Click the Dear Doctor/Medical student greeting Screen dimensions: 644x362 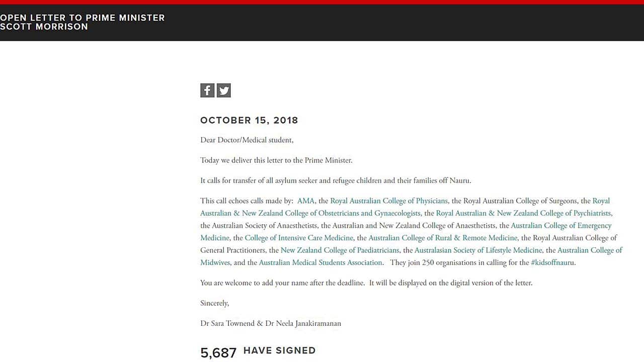[247, 140]
